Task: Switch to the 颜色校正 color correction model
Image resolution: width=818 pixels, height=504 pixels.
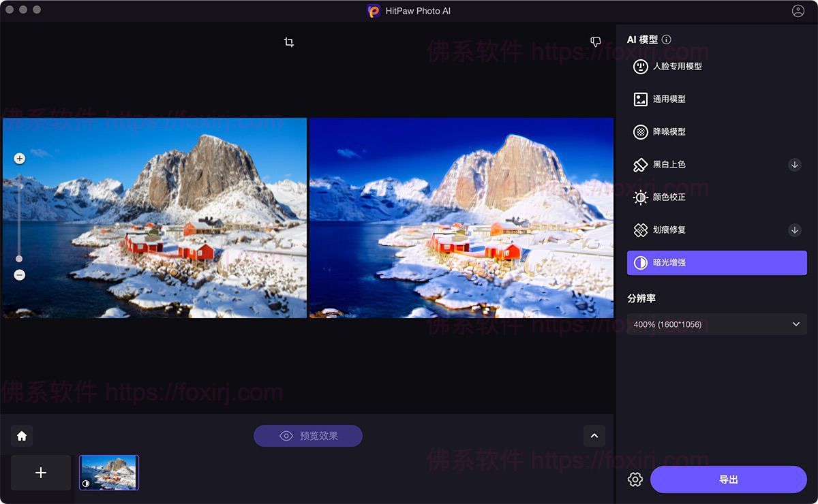Action: (668, 197)
